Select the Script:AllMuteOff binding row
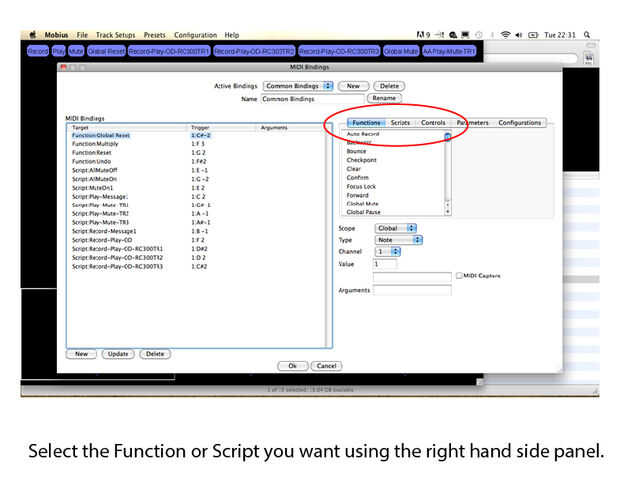Viewport: 620px width, 504px height. [198, 170]
